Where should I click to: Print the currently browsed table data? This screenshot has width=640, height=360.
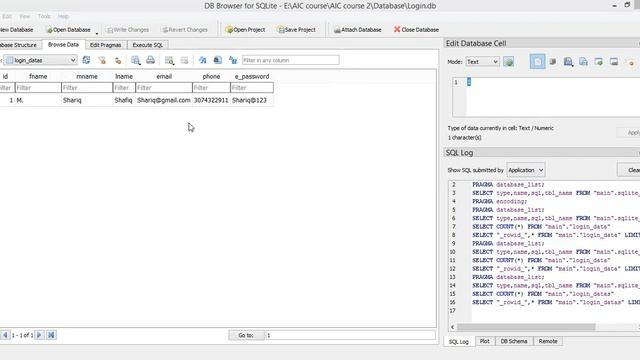(151, 60)
